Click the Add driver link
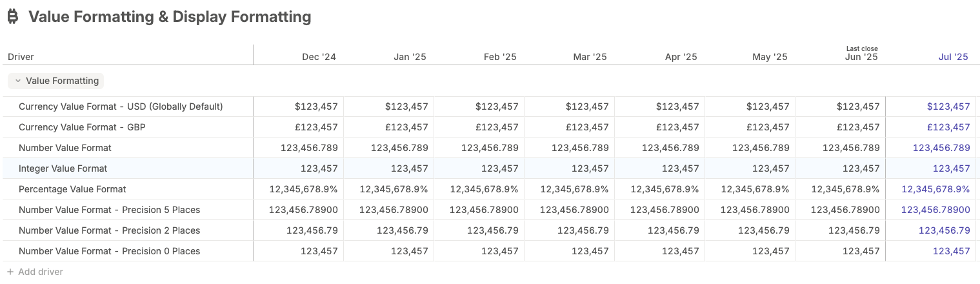 pyautogui.click(x=40, y=272)
